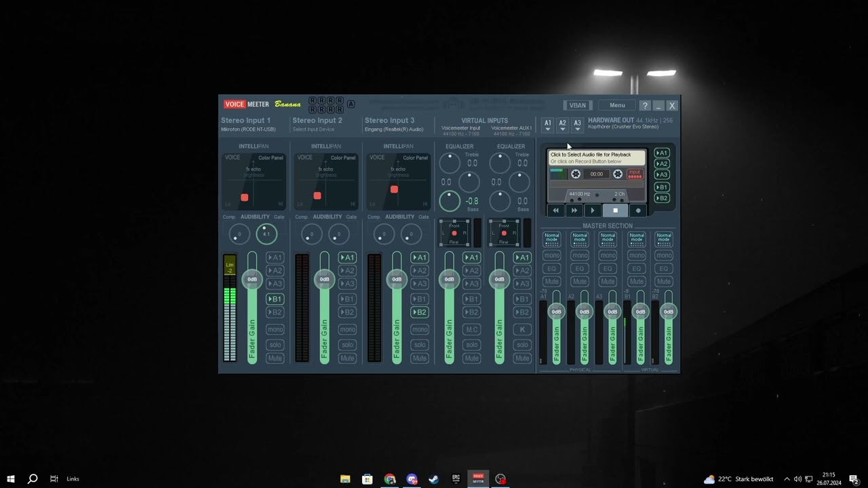Start playback on the cassette recorder
Image resolution: width=868 pixels, height=488 pixels.
(593, 211)
